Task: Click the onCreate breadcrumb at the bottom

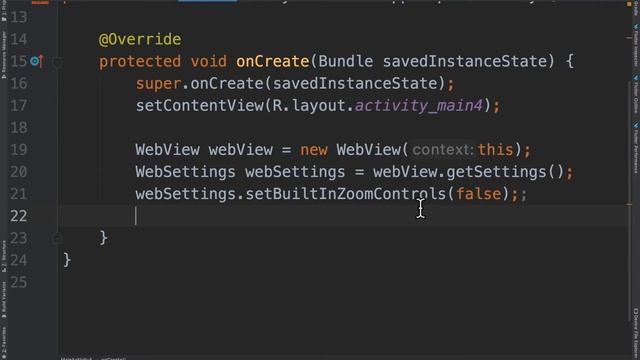Action: click(x=113, y=358)
